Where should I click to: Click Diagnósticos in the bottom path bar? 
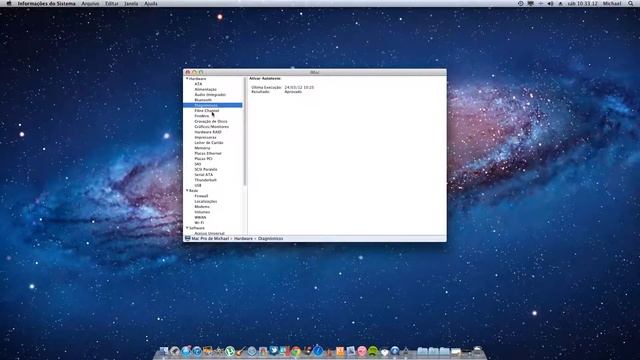270,238
